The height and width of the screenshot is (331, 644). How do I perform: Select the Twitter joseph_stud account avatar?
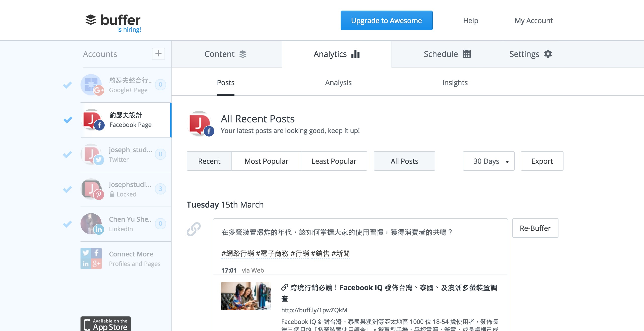pos(91,154)
